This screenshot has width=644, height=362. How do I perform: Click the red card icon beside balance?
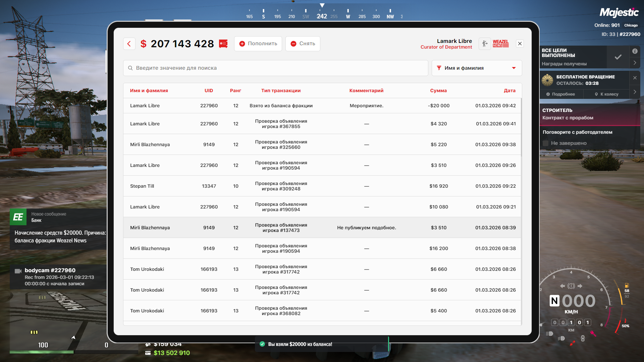click(223, 44)
